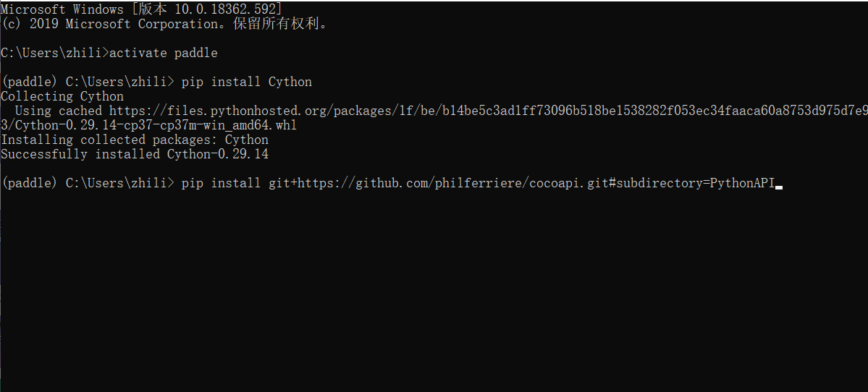Viewport: 868px width, 392px height.
Task: Click "pip install" in the last command line
Action: pos(221,183)
